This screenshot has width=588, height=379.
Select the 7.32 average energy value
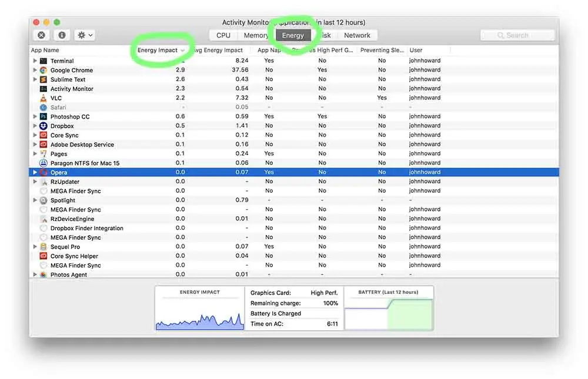tap(242, 98)
